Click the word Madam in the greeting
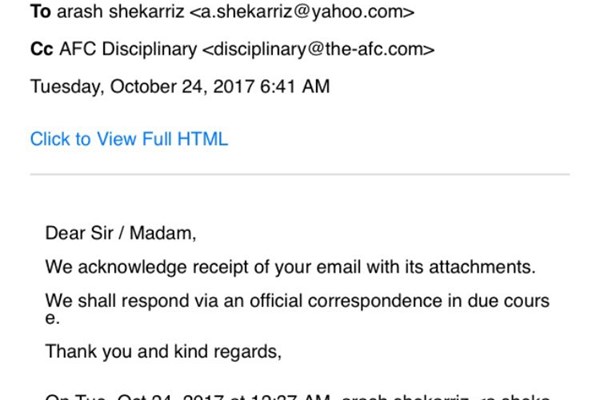 click(163, 233)
